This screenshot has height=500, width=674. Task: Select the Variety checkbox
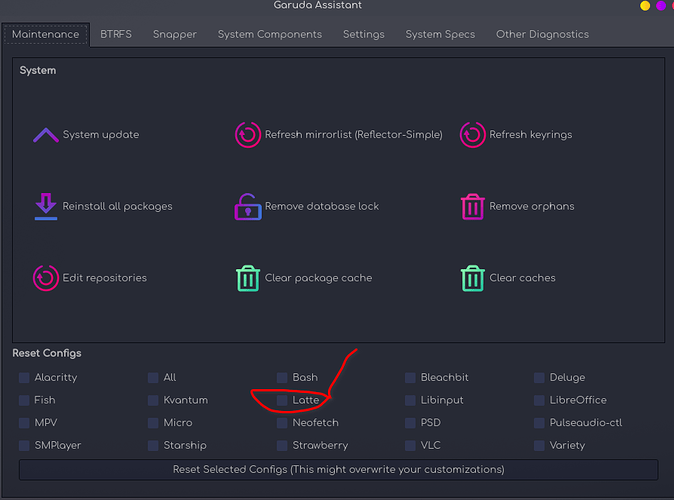coord(539,445)
